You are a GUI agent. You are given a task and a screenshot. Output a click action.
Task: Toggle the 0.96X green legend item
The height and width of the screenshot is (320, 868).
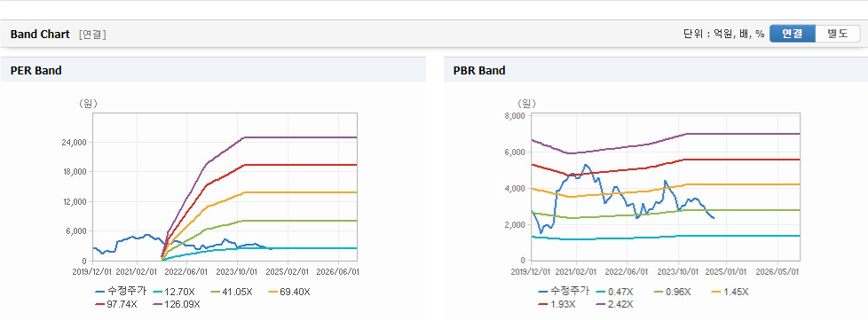tap(673, 292)
